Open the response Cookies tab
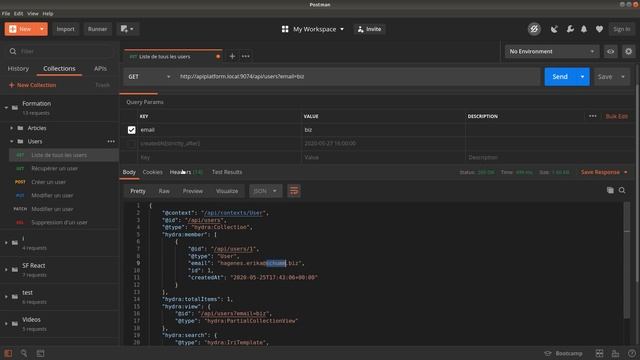640x360 pixels. (153, 172)
